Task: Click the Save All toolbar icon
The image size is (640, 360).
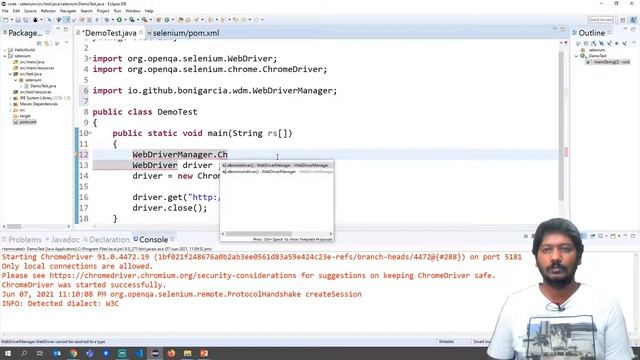Action: (x=26, y=20)
